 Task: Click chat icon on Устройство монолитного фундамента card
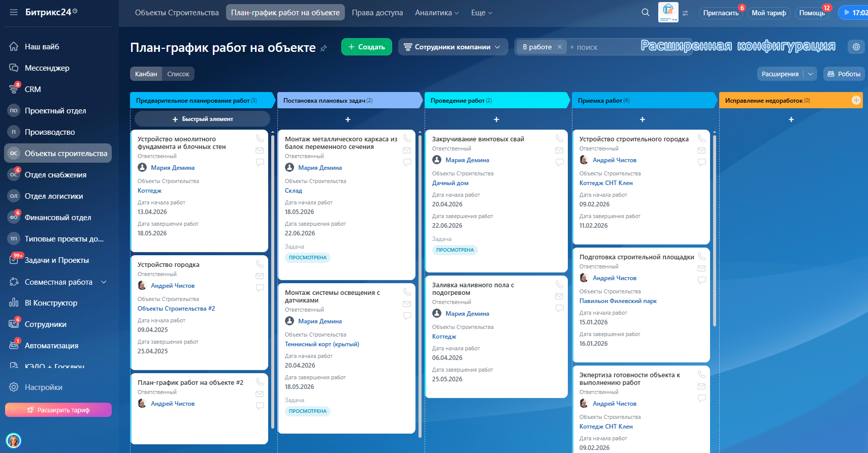click(x=260, y=163)
